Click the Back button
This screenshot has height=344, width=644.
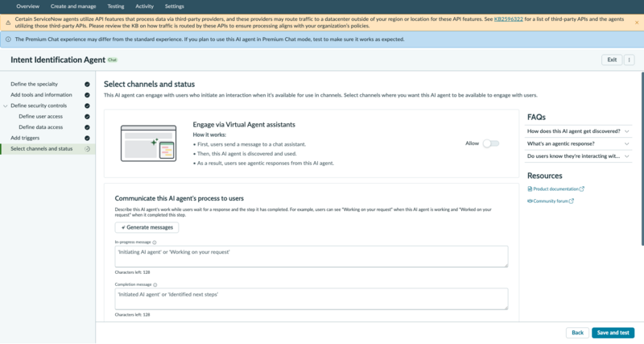[x=577, y=333]
